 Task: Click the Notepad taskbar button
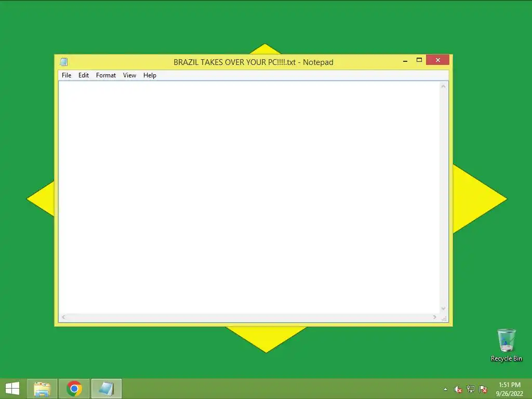(107, 389)
